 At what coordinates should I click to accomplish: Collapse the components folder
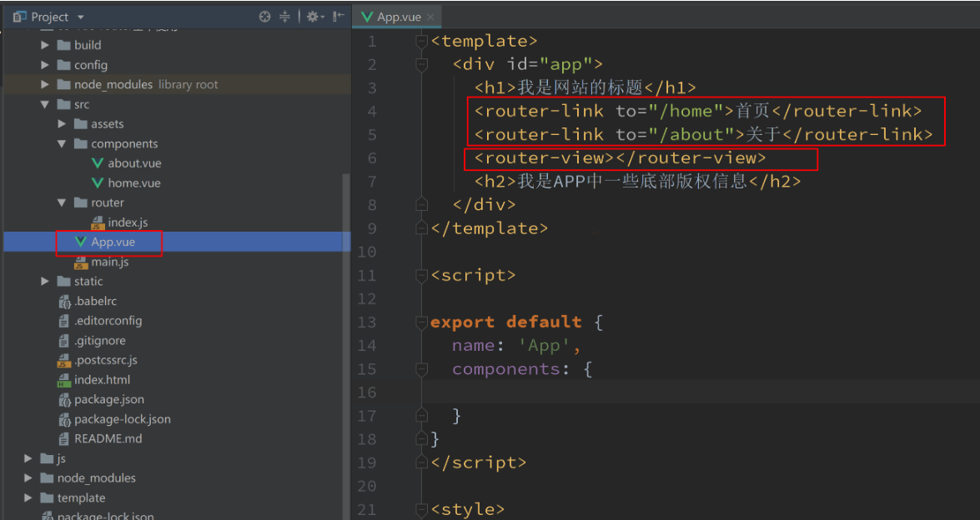click(62, 143)
